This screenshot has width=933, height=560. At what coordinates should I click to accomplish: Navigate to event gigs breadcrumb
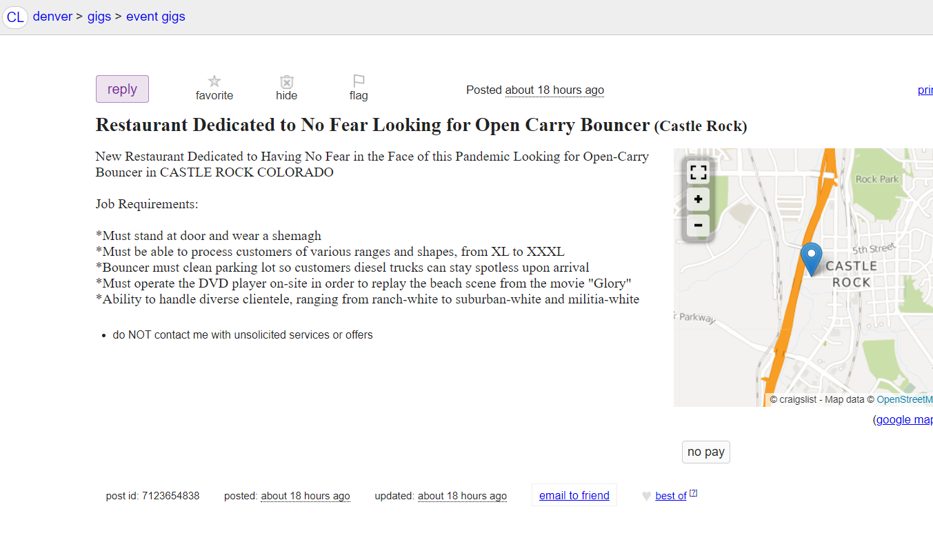click(155, 17)
